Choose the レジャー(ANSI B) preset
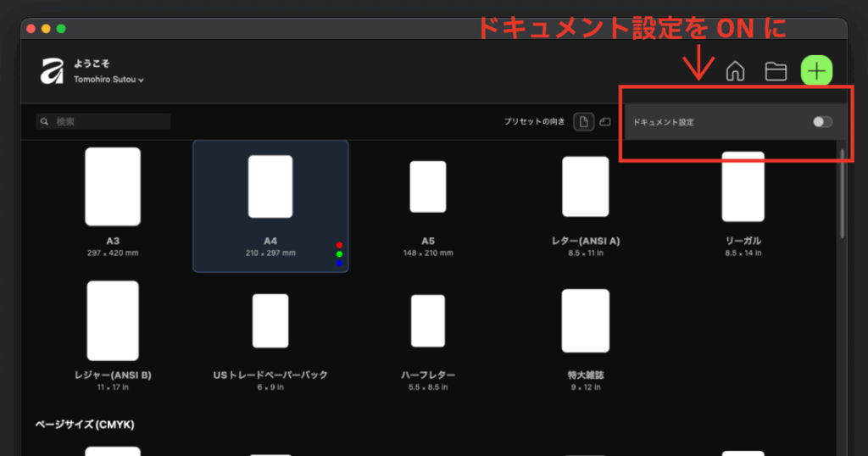This screenshot has width=868, height=456. point(113,321)
